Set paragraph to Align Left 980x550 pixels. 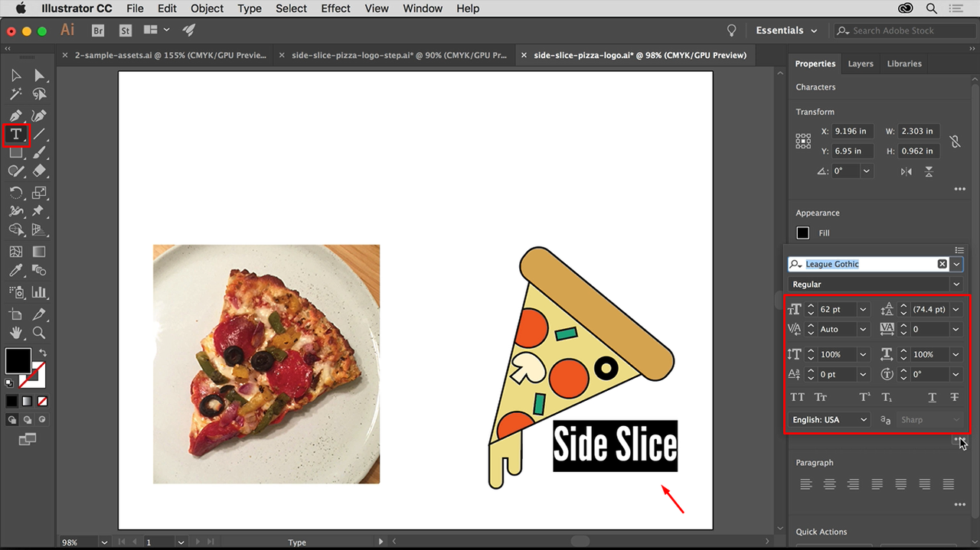[805, 484]
